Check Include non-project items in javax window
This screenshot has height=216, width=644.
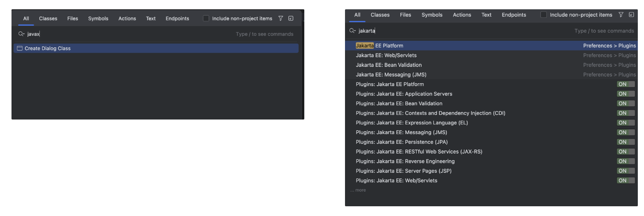[x=206, y=19]
